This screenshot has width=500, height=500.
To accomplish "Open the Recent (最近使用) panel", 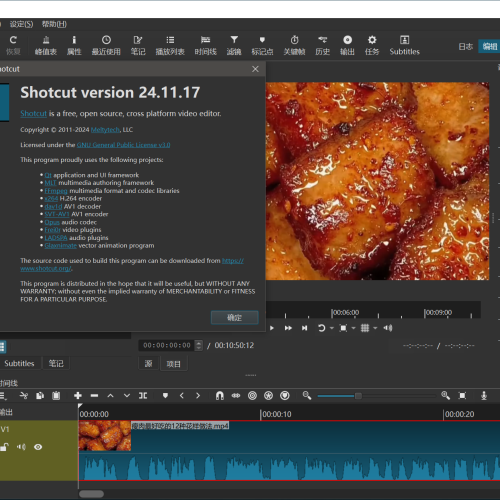I will point(106,45).
